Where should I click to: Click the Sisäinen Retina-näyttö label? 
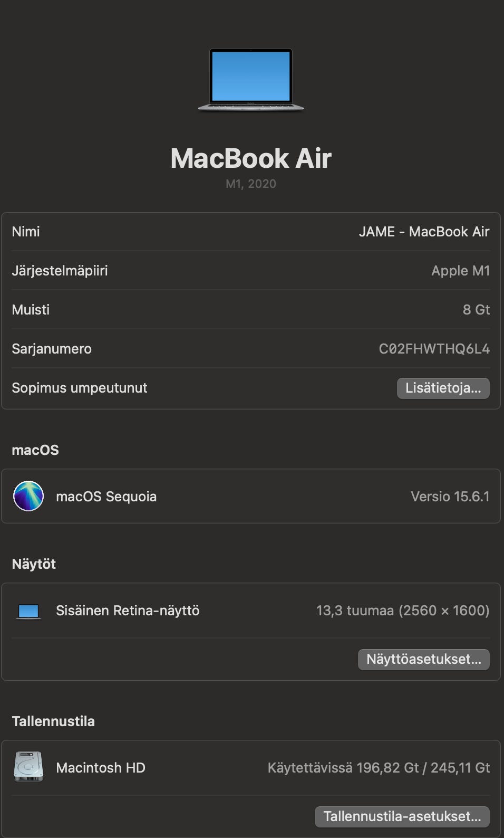coord(128,611)
